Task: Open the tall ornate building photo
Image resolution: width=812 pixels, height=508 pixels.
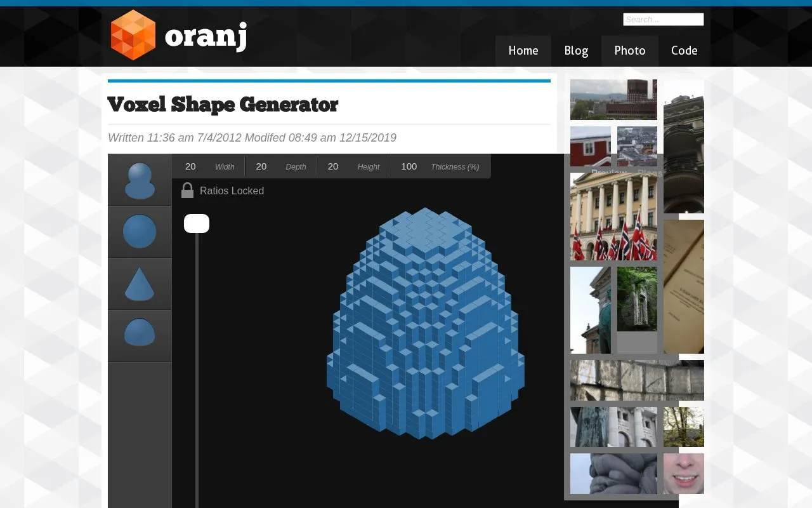Action: 684,146
